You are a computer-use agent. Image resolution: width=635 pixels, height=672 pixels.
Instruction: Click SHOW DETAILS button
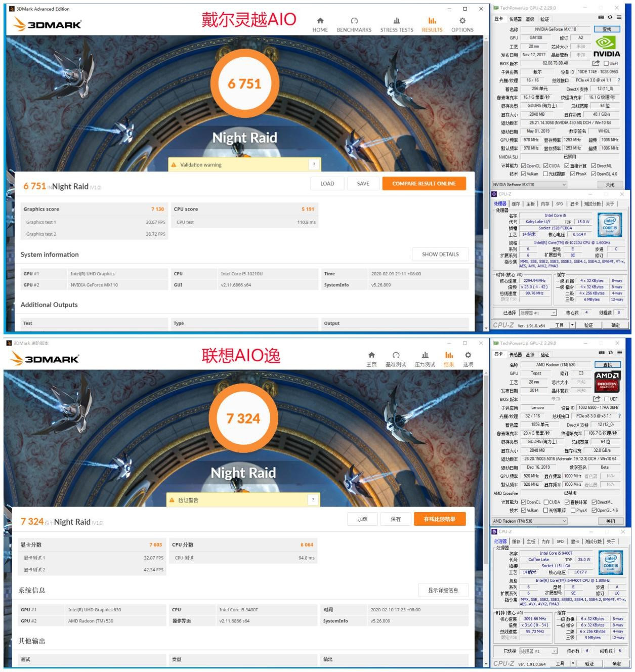point(440,254)
